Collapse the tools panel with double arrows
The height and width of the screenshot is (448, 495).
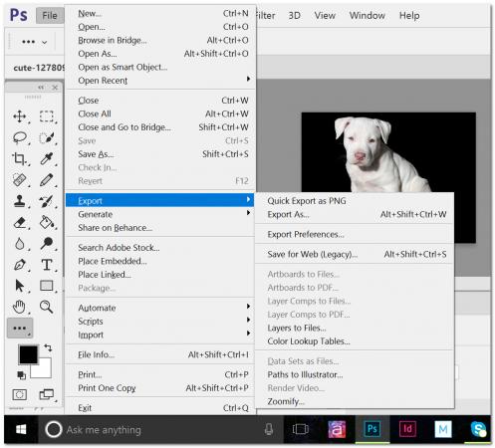[41, 88]
